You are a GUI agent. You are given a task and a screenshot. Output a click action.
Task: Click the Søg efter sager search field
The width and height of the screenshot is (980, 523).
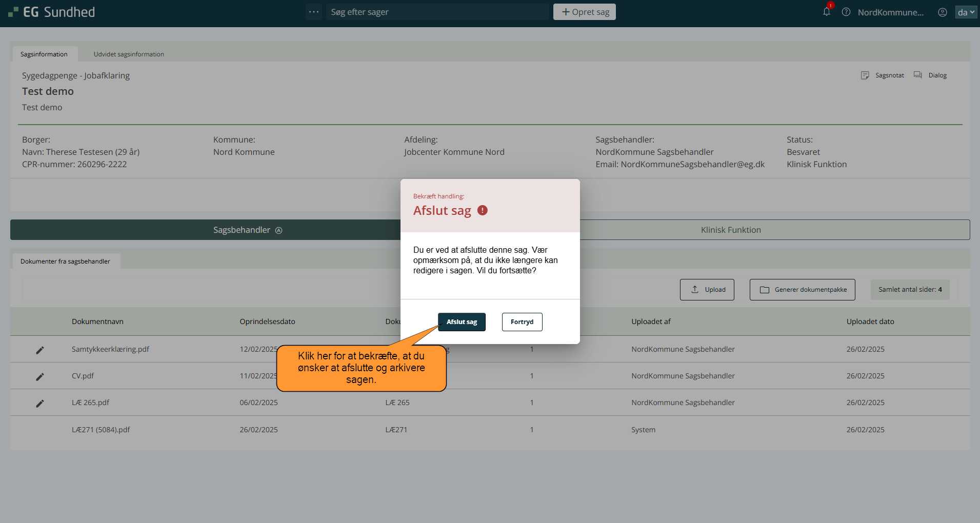point(437,12)
